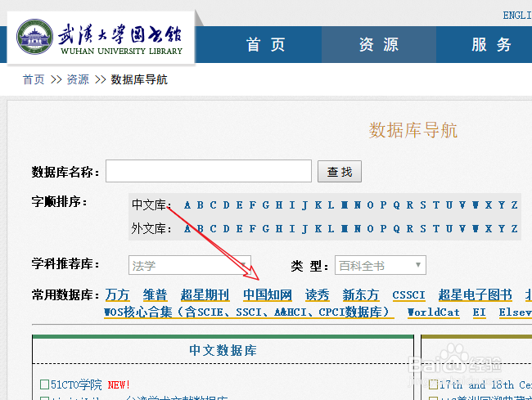Image resolution: width=532 pixels, height=400 pixels.
Task: Open the 首页 navigation tab
Action: (265, 45)
